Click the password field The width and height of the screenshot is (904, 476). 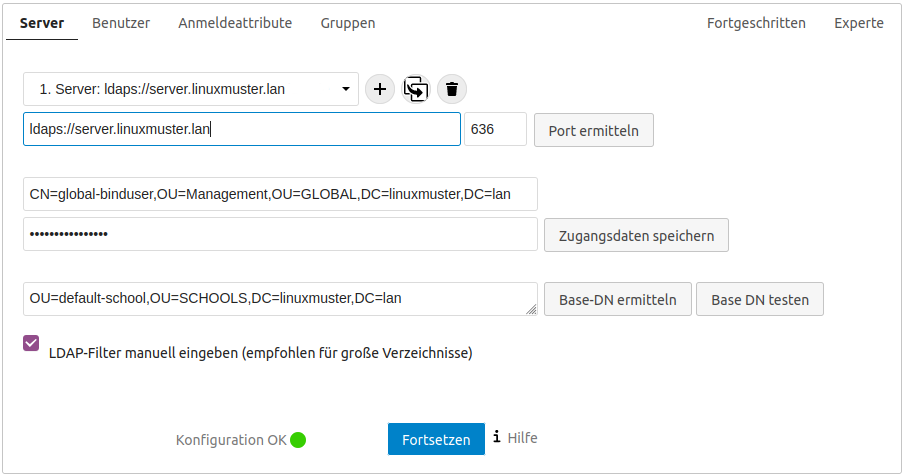pyautogui.click(x=280, y=234)
